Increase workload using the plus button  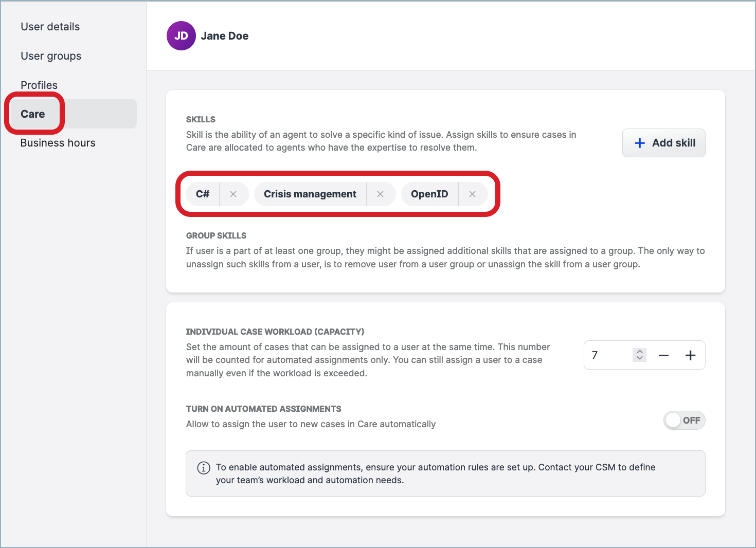pos(691,355)
